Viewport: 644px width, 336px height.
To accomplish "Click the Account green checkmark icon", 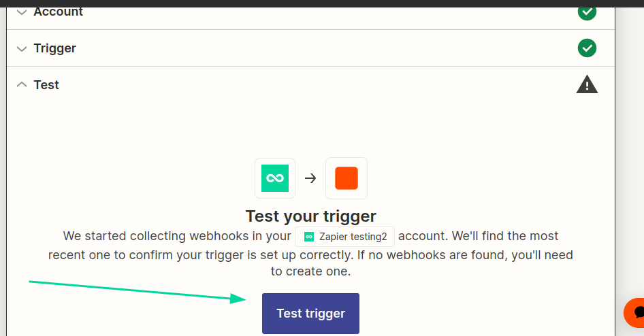I will [586, 12].
